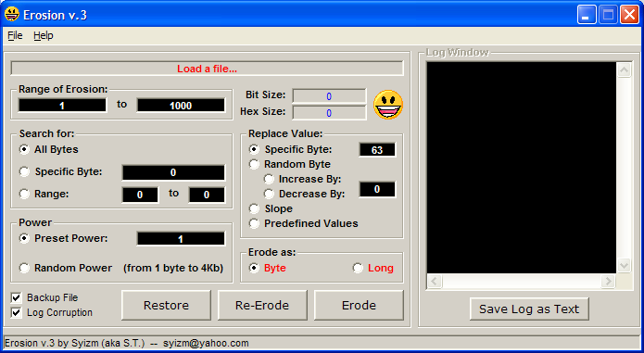Click the Bit Size value field
Screen dimensions: 644x353
pyautogui.click(x=329, y=96)
